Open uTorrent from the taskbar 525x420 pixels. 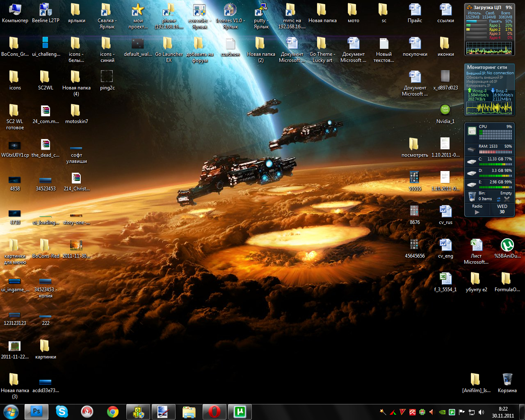240,411
